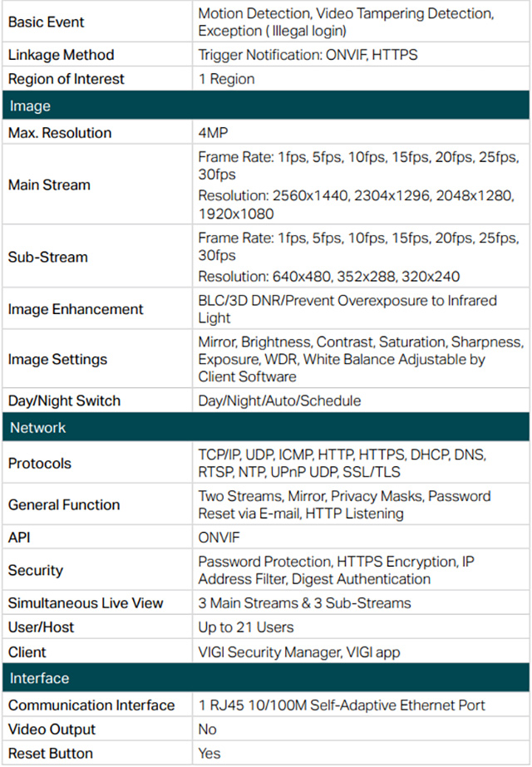Click the Protocols row label

[x=40, y=463]
